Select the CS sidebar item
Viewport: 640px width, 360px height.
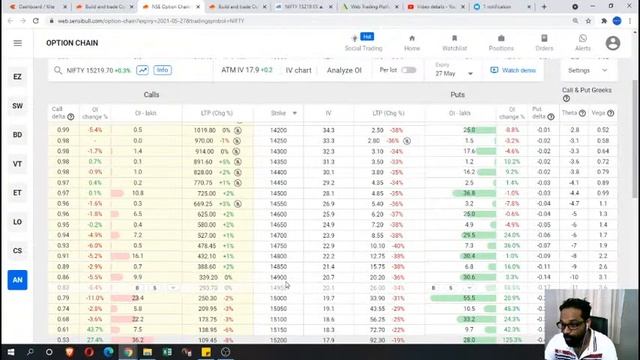[17, 251]
